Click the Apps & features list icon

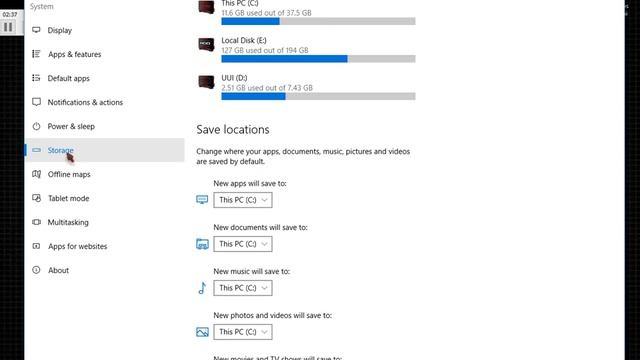point(36,54)
